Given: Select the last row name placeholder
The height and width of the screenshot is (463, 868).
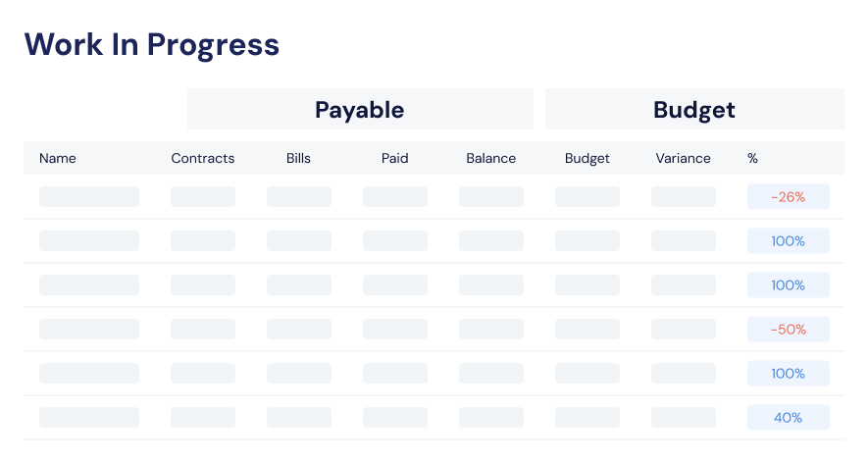Looking at the screenshot, I should coord(89,418).
